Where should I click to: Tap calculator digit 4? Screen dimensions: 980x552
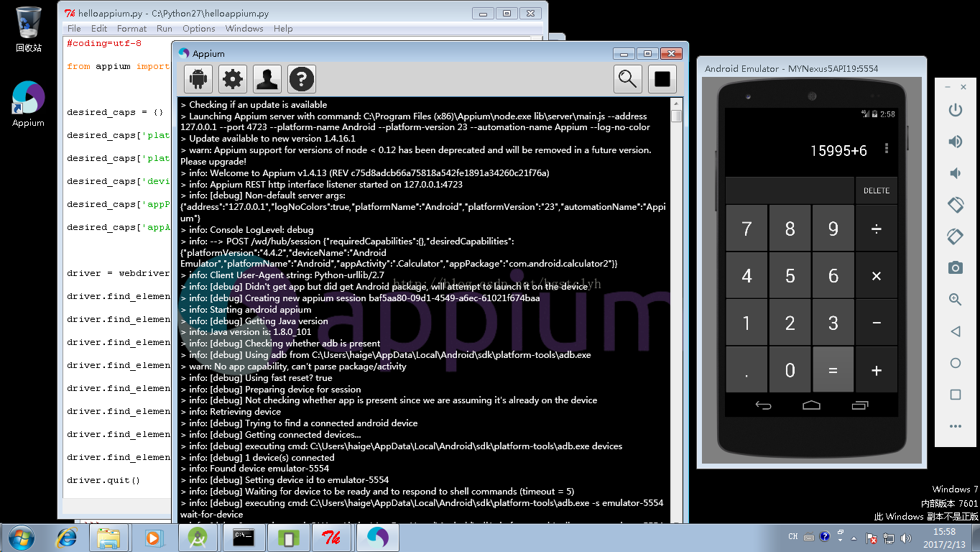click(x=747, y=276)
